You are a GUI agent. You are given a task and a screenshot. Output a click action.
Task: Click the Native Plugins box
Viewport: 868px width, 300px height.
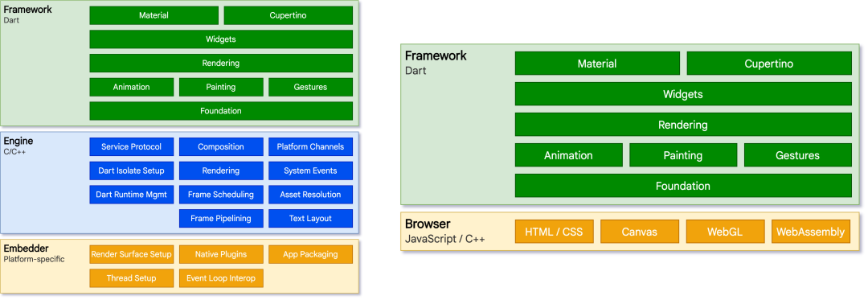point(221,254)
